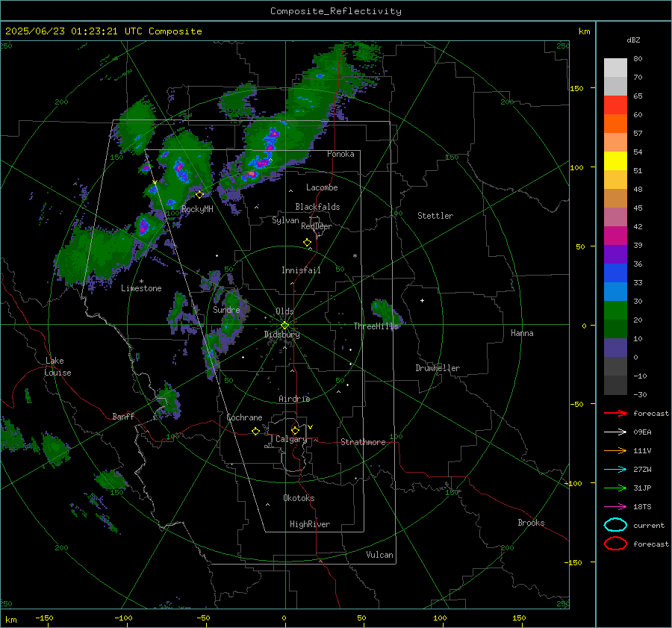Screen dimensions: 672x628
Task: Click the 57 value in the dBZ legend
Action: click(638, 134)
